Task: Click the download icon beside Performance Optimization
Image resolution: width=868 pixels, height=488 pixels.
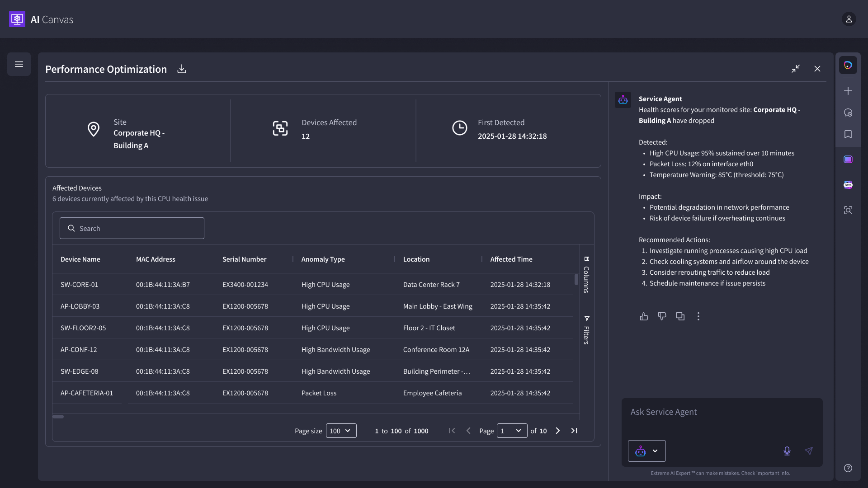Action: 181,69
